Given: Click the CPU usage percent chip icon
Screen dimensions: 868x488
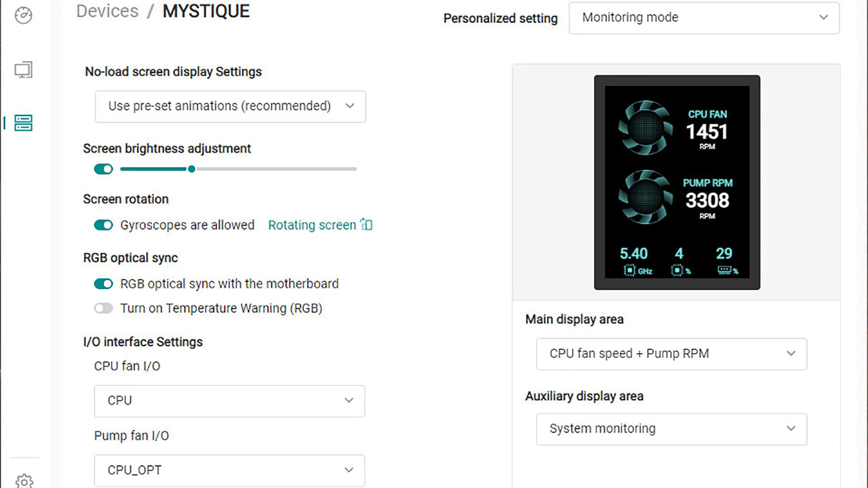Looking at the screenshot, I should [x=677, y=270].
